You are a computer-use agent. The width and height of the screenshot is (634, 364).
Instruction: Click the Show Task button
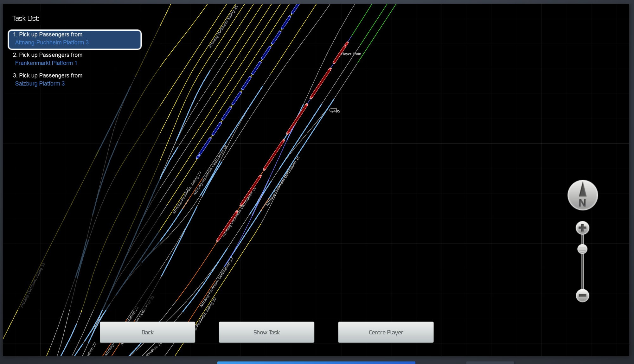click(266, 332)
